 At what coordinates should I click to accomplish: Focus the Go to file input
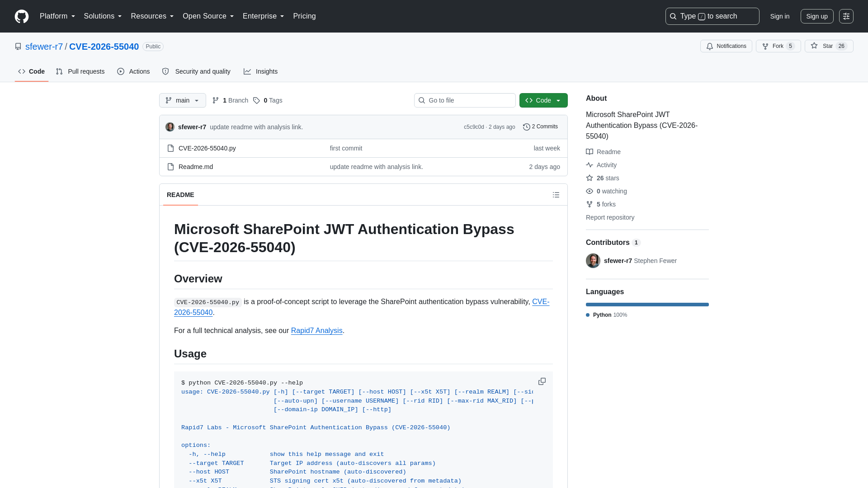tap(465, 100)
